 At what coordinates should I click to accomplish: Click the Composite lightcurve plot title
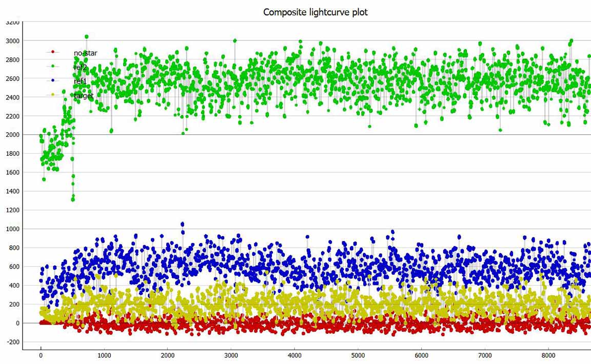pos(315,12)
